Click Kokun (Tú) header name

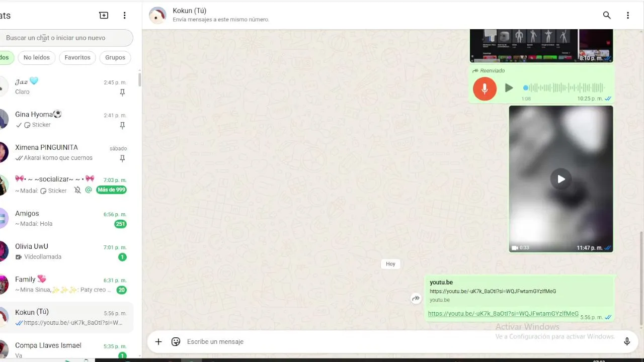(x=189, y=11)
